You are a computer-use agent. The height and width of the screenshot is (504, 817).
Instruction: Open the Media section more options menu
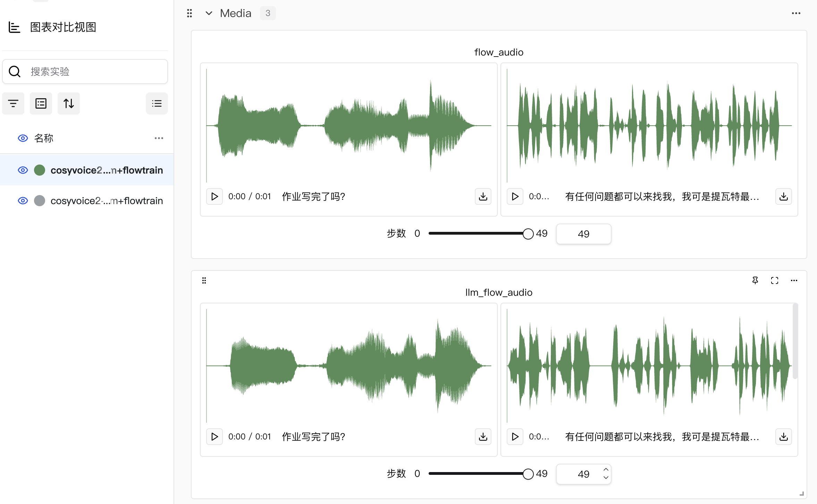pos(796,13)
